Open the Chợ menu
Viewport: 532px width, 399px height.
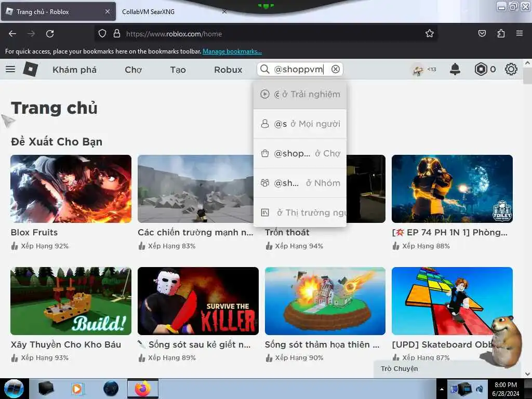(134, 70)
